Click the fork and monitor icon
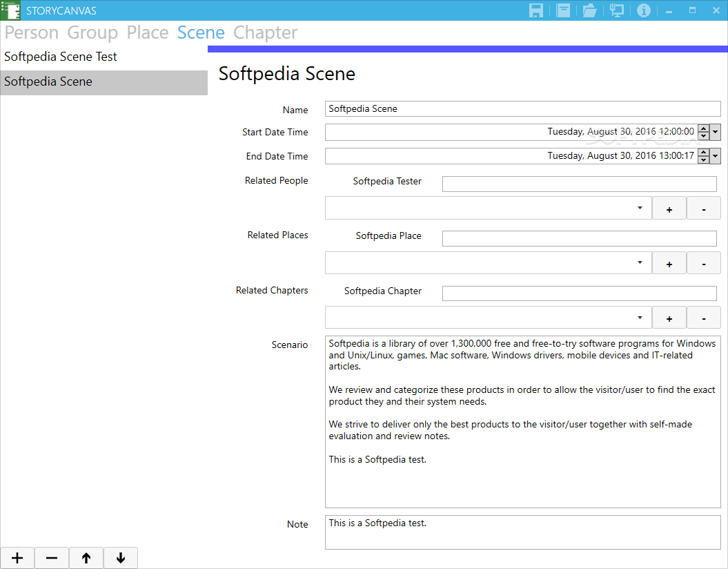The height and width of the screenshot is (569, 728). click(x=617, y=10)
